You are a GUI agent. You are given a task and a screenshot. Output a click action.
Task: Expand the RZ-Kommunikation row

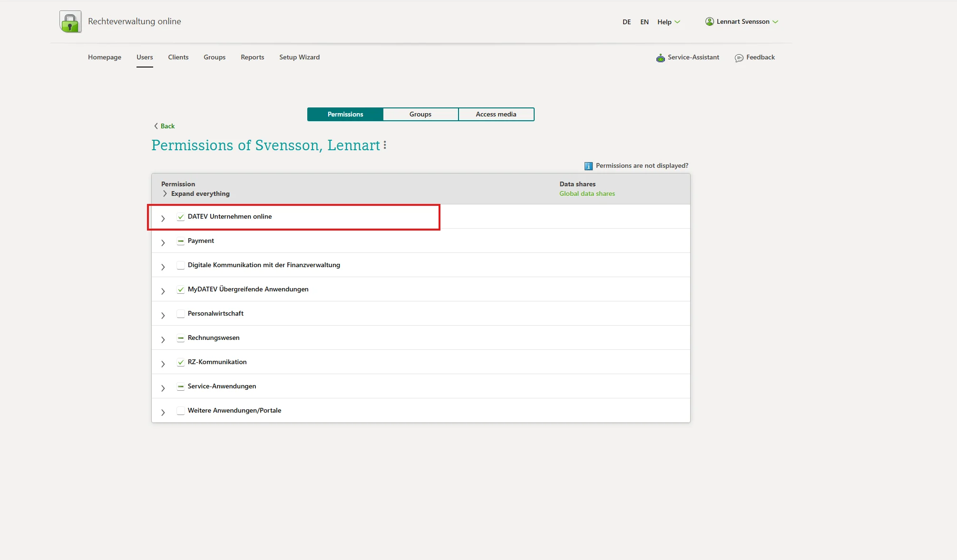click(163, 364)
